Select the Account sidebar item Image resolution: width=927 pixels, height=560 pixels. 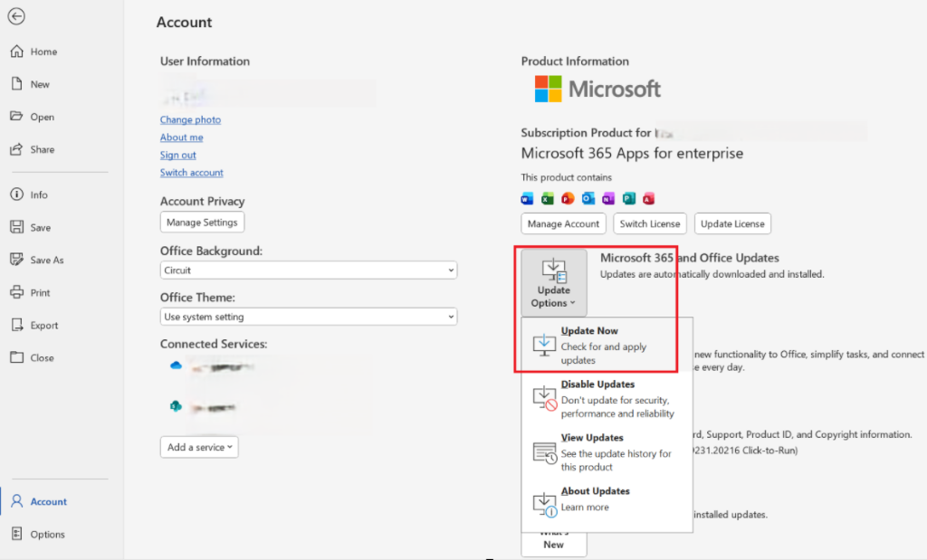click(x=38, y=501)
